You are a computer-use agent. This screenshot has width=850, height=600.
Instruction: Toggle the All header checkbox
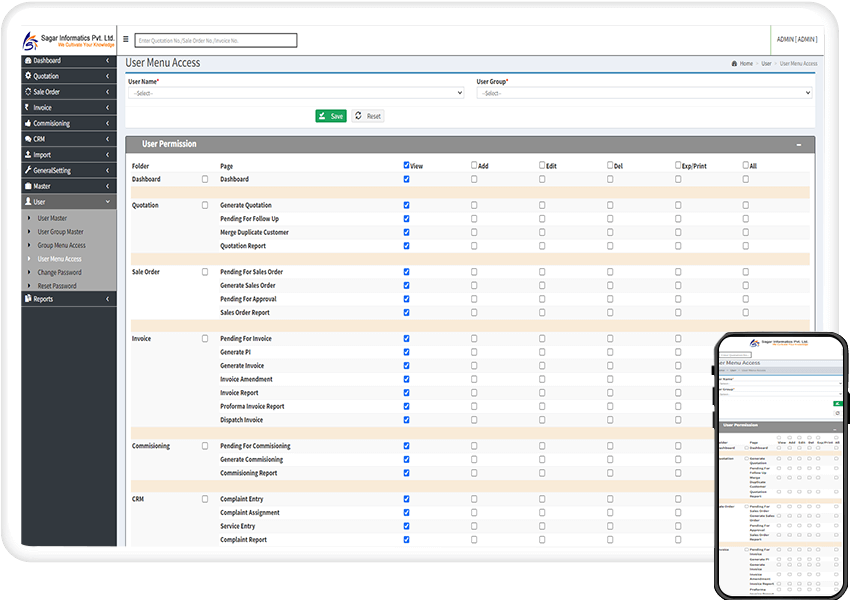[x=746, y=165]
